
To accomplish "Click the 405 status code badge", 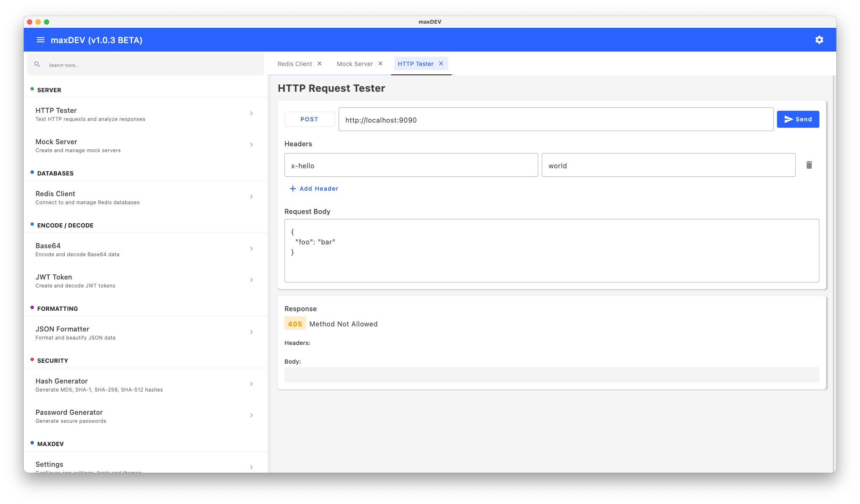I will (295, 324).
